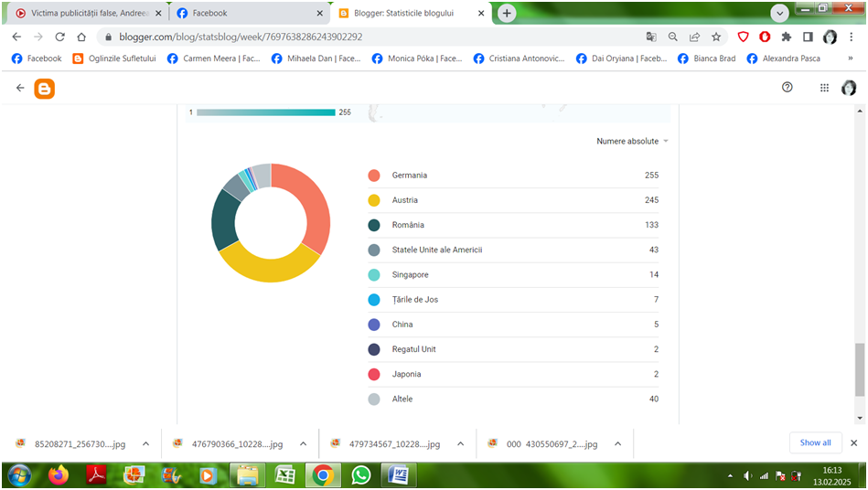Open the Chrome profile avatar in toolbar

point(830,37)
